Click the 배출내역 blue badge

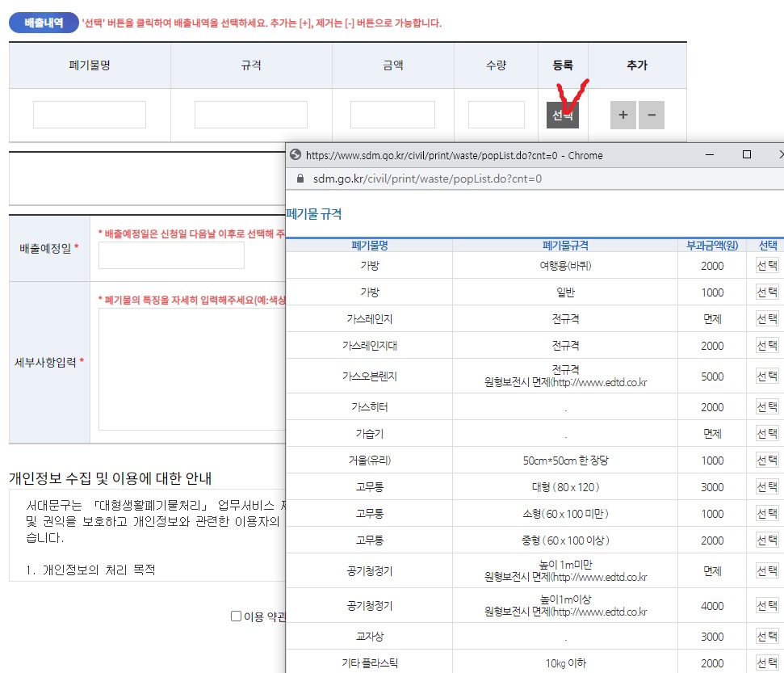[x=44, y=23]
